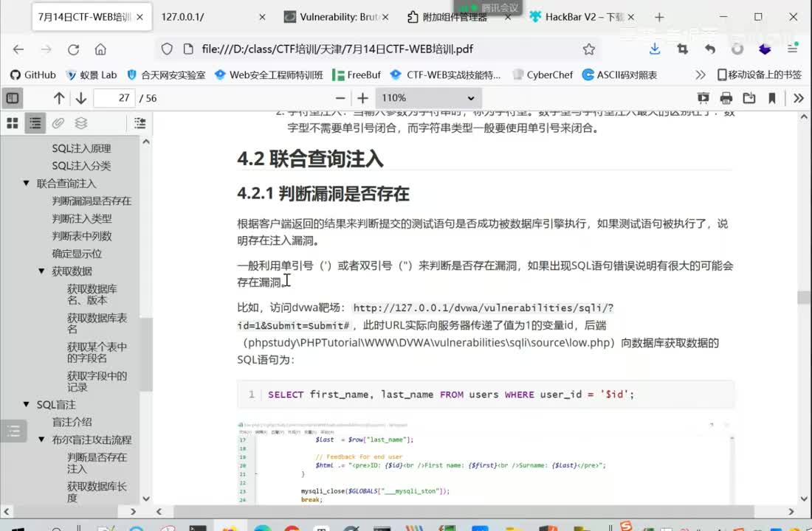Show more bookmarks chevron
Screen dimensions: 812x531
coord(700,75)
